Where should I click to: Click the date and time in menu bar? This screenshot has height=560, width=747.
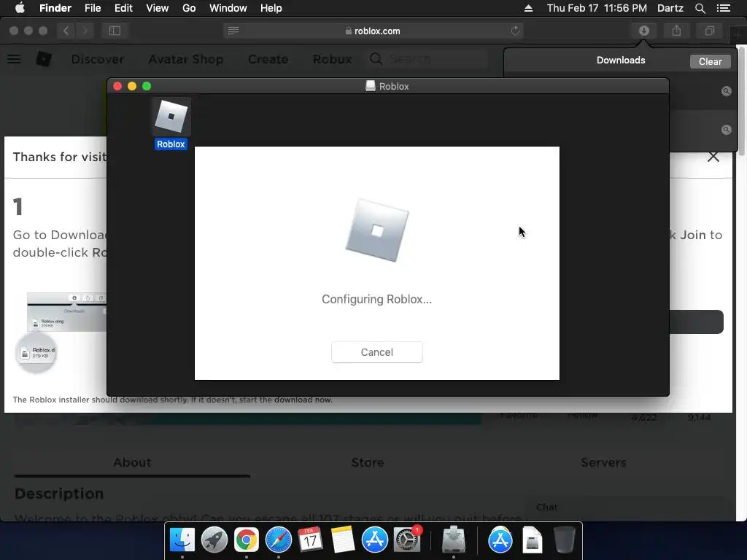[x=597, y=8]
